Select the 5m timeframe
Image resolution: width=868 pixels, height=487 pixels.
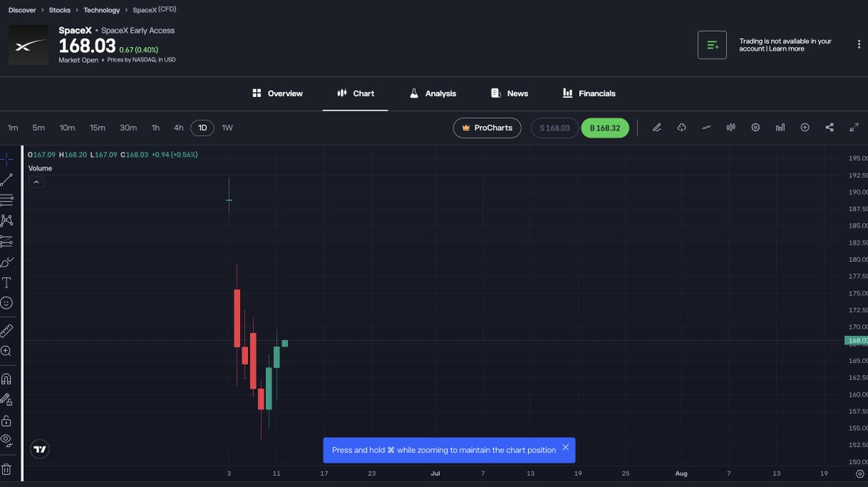pos(38,128)
